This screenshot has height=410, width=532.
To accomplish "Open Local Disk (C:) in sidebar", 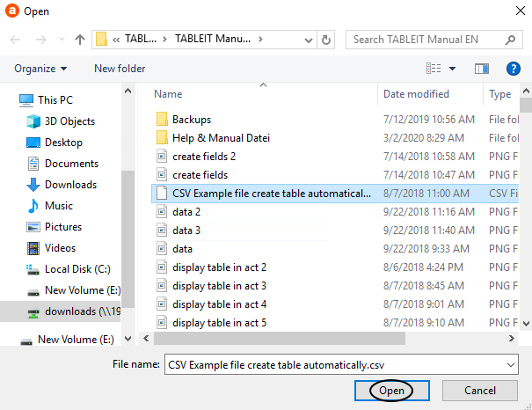I will [x=69, y=269].
